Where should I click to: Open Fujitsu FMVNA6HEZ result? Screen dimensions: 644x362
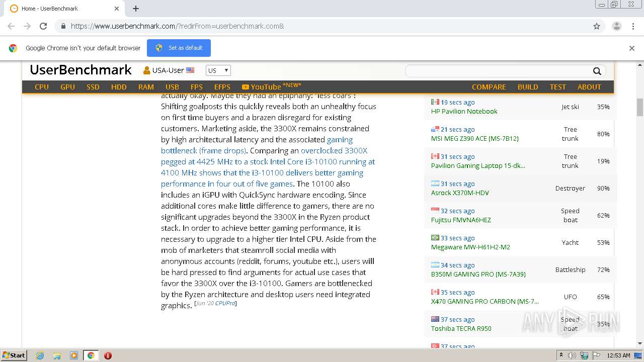pyautogui.click(x=461, y=220)
